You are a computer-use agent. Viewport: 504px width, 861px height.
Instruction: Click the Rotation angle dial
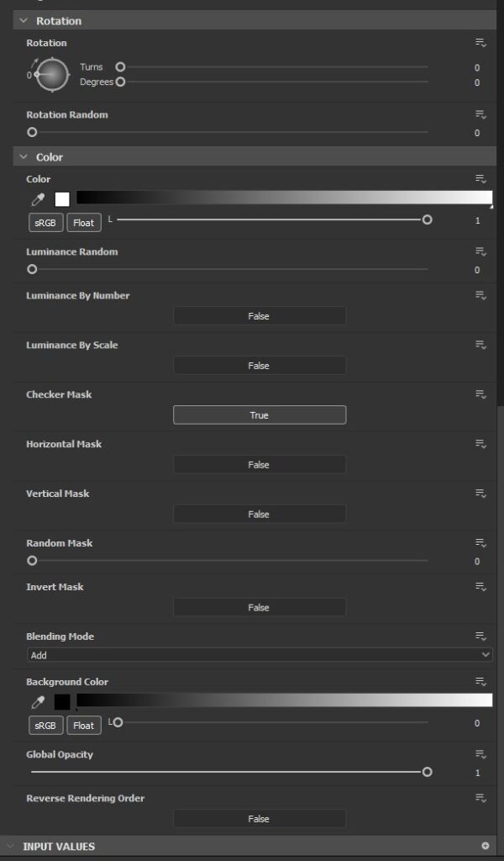(52, 75)
